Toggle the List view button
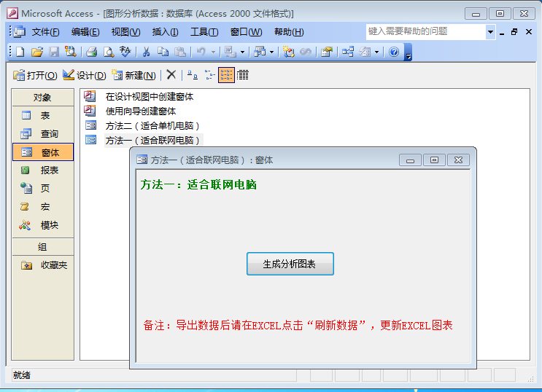 click(x=226, y=75)
